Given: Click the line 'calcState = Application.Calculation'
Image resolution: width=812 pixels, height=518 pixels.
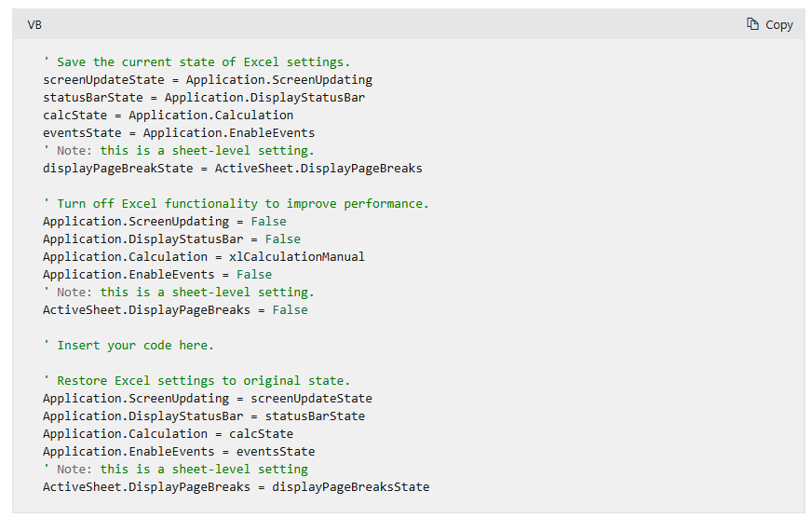Looking at the screenshot, I should click(x=168, y=116).
